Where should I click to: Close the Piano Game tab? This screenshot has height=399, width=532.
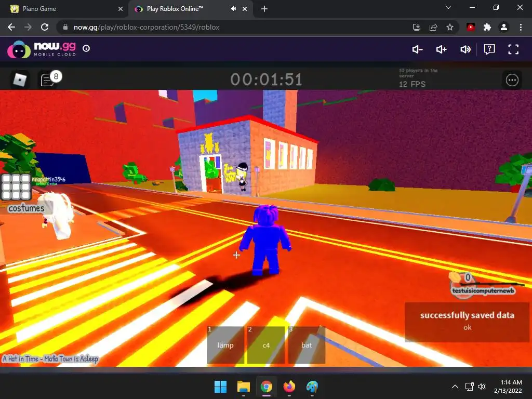click(x=120, y=9)
